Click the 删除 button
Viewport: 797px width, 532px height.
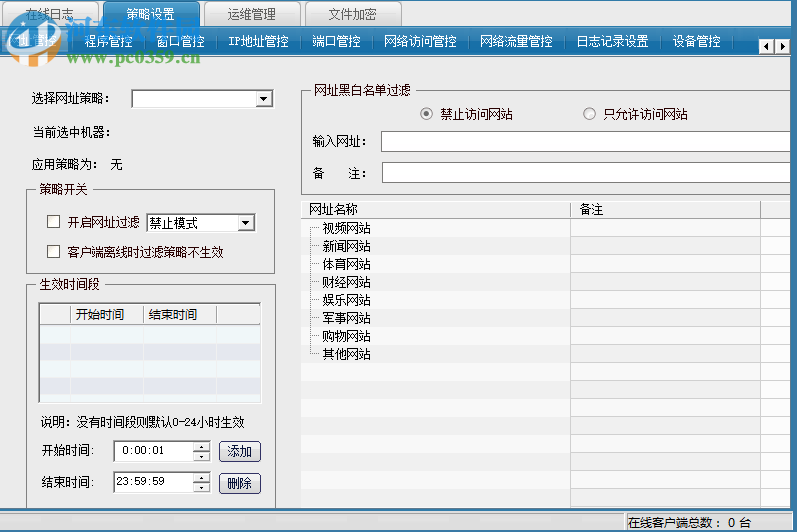[x=240, y=483]
